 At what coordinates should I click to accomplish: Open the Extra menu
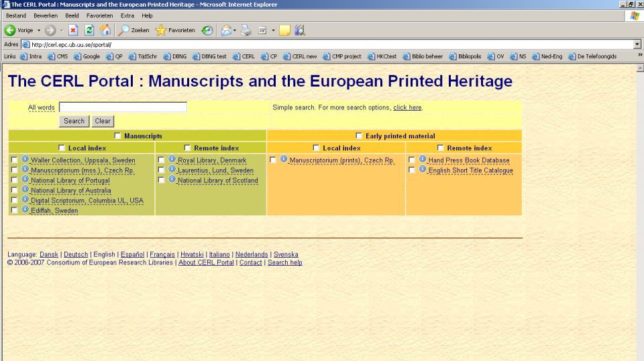(x=127, y=15)
